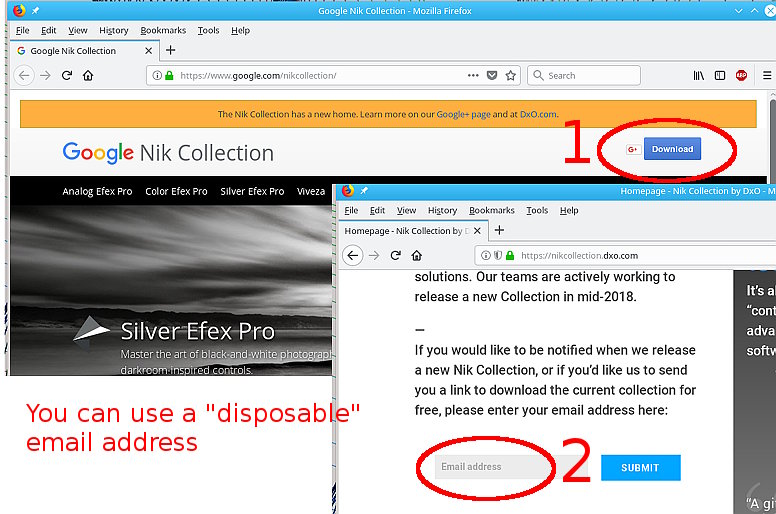Viewport: 776px width, 514px height.
Task: Click the Silver Efex Pro hero heading
Action: (197, 331)
